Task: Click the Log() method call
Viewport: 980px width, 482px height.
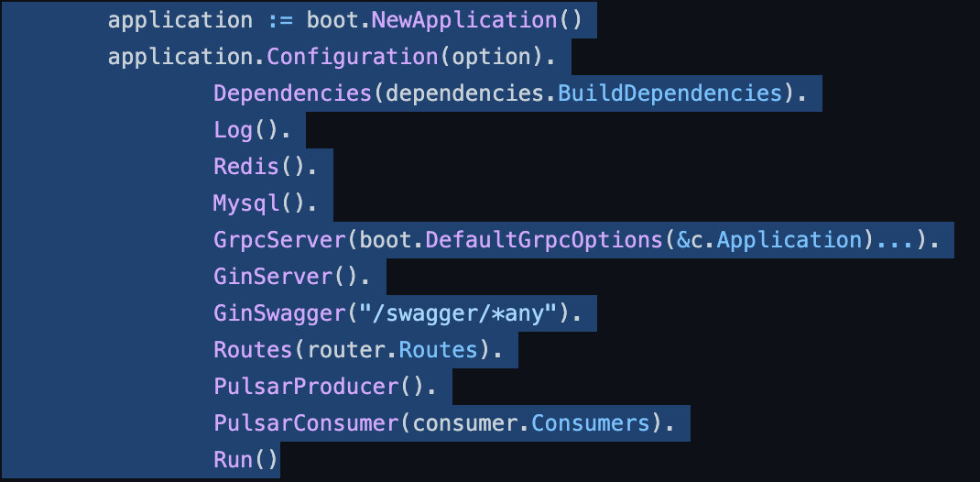Action: [245, 130]
